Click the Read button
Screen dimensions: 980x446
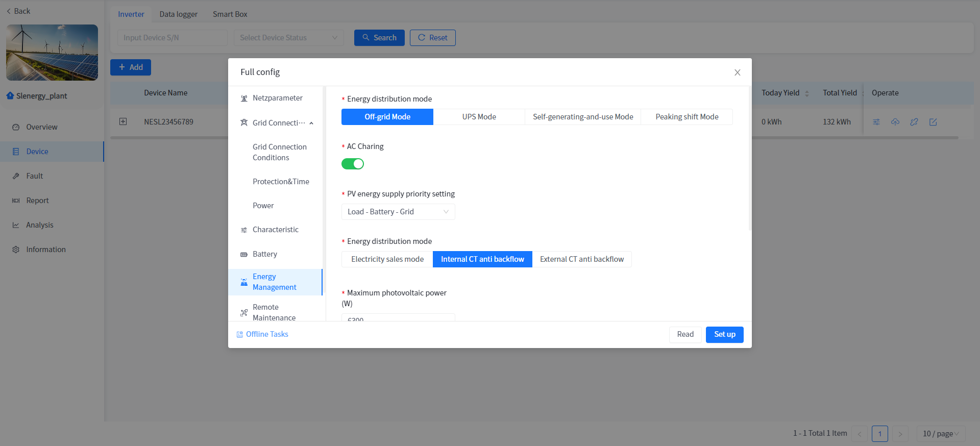(685, 335)
